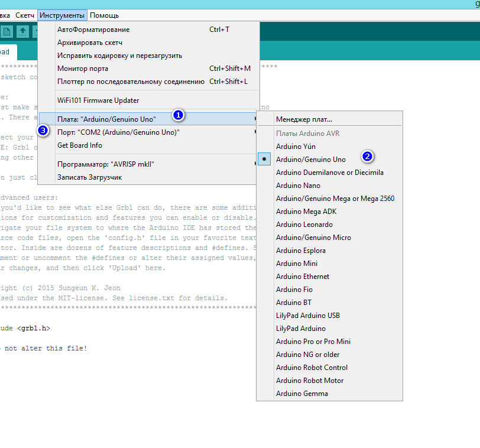Select the Arduino Leonardo board
480x448 pixels.
(329, 225)
